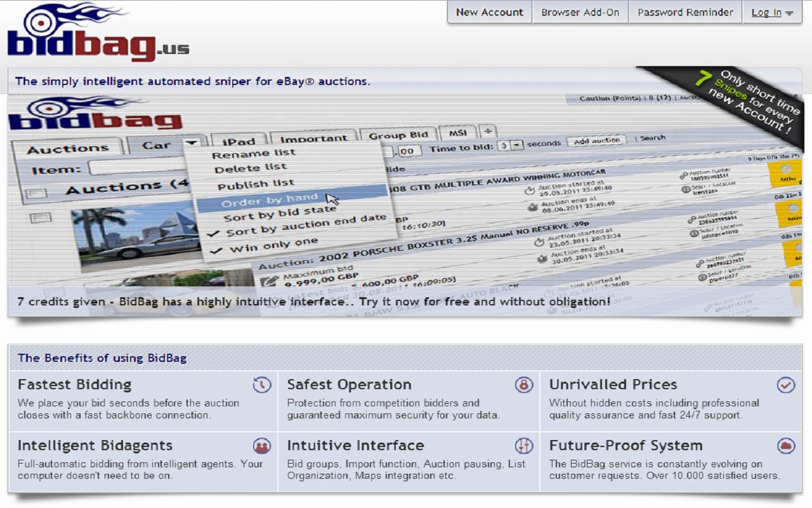Click the sliders icon beside Intuitive Interface

click(x=524, y=446)
